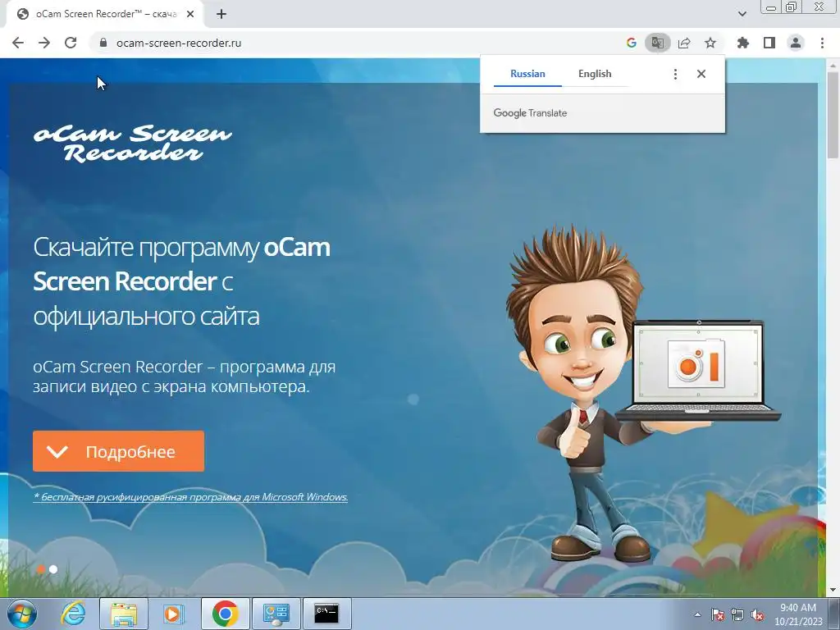The image size is (840, 630).
Task: Click the scrollbar down arrow
Action: point(833,590)
